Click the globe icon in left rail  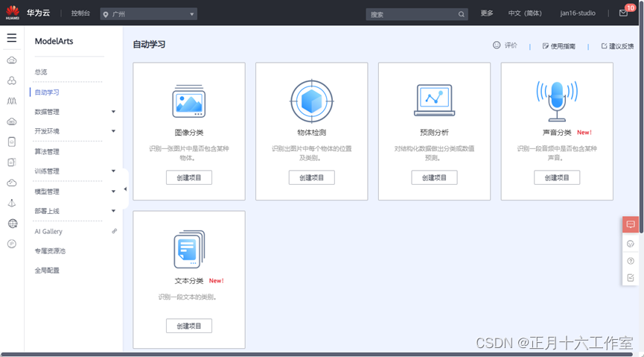tap(13, 224)
